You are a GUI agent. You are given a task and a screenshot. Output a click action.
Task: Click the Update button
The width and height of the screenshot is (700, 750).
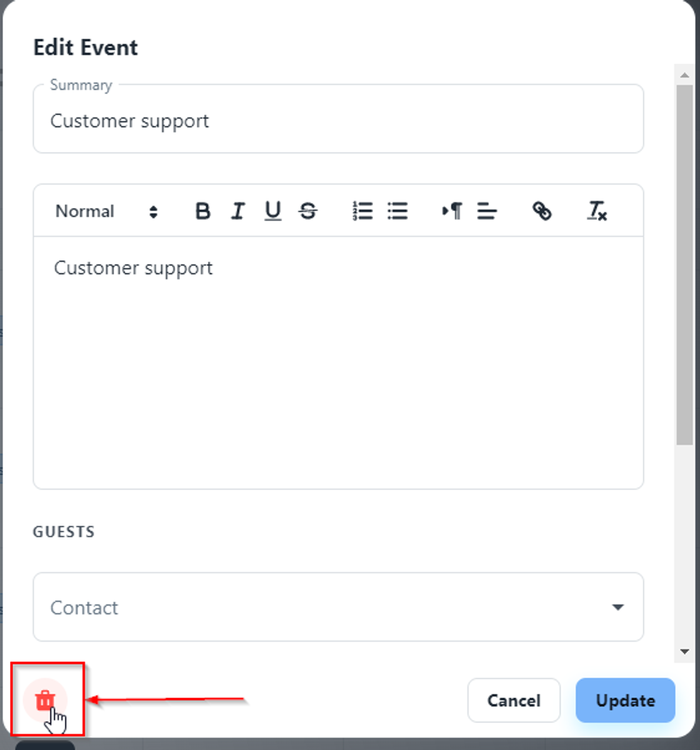(x=625, y=701)
